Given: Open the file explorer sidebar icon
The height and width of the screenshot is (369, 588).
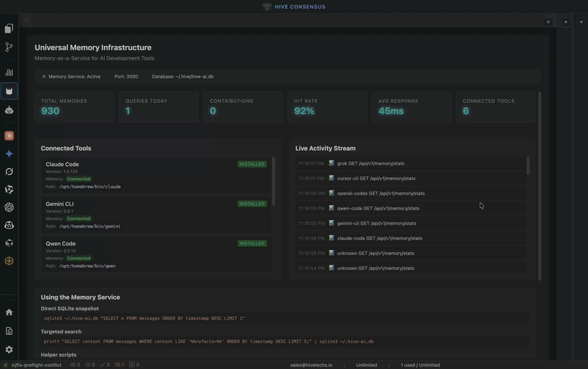Looking at the screenshot, I should tap(9, 28).
